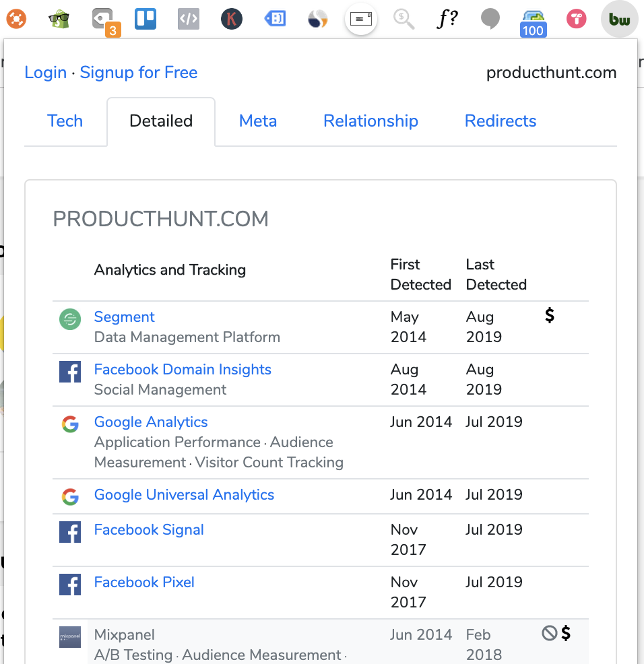Click the Mixpanel logo thumbnail
Screen dimensions: 644x664
70,637
